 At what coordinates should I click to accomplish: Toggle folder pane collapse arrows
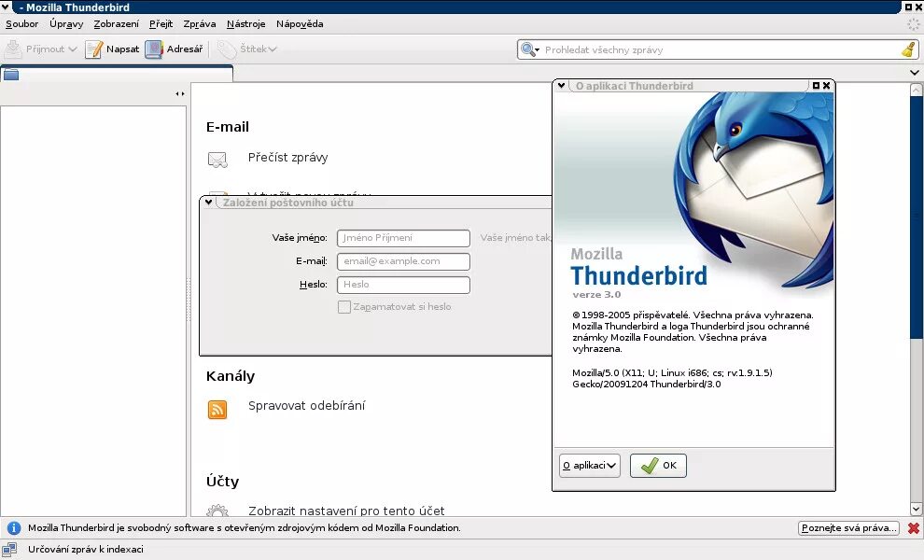[x=180, y=93]
